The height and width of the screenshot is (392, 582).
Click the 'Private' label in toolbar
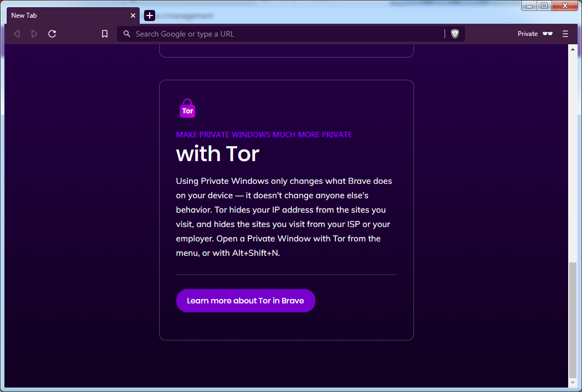click(x=528, y=34)
